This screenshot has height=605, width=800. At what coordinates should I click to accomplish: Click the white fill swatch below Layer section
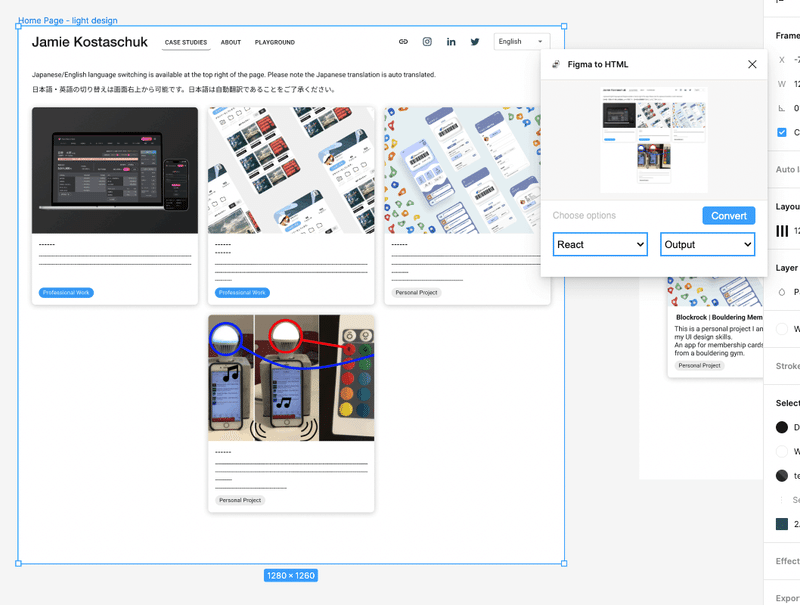pyautogui.click(x=782, y=329)
